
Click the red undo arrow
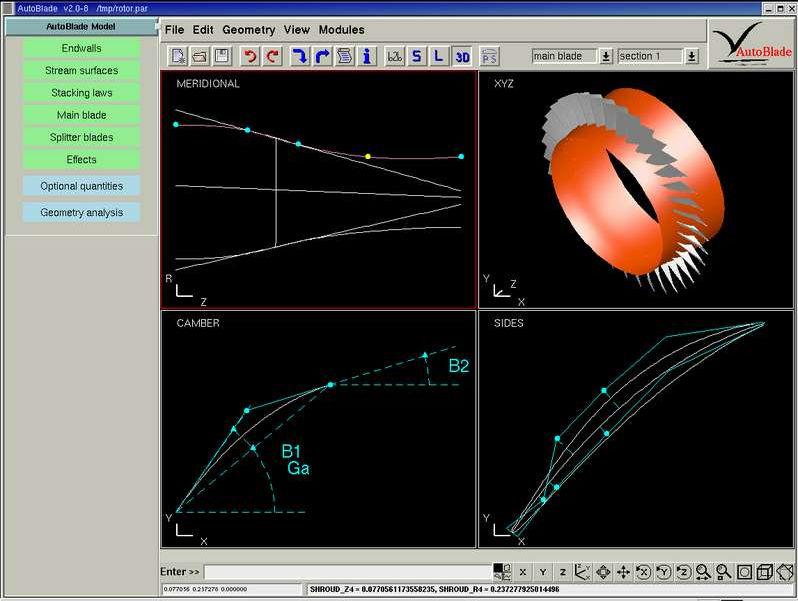pos(250,56)
